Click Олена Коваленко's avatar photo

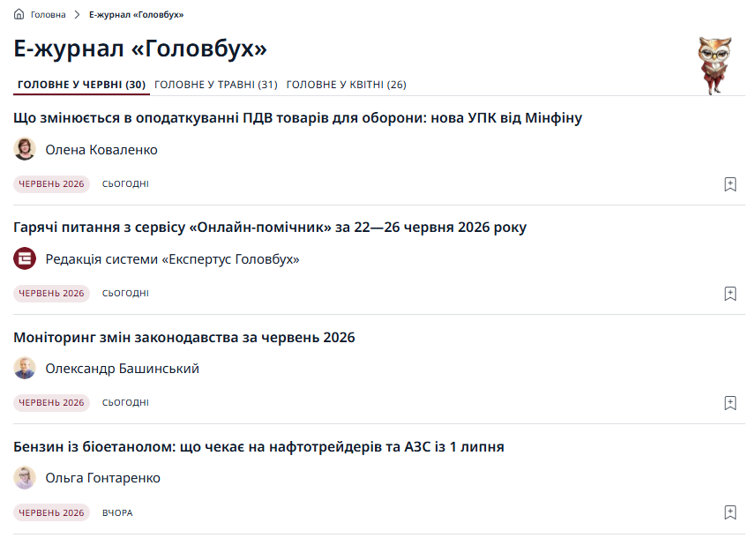[25, 149]
